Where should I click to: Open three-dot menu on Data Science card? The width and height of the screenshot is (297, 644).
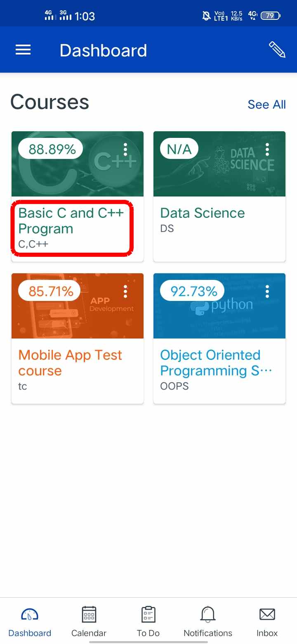267,149
